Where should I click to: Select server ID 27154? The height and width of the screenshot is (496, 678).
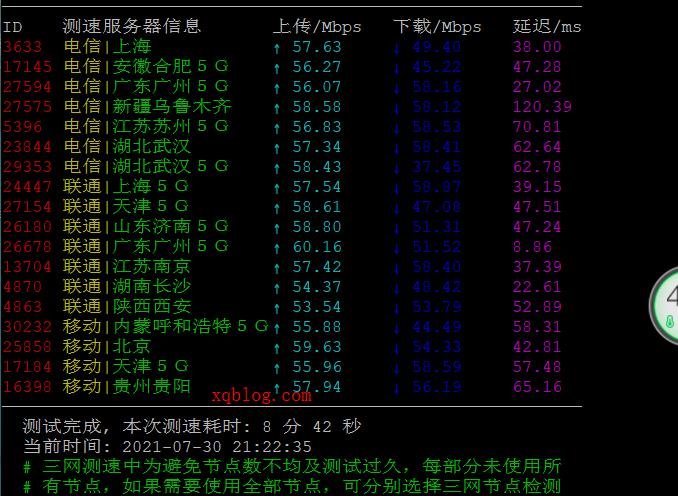click(x=27, y=207)
